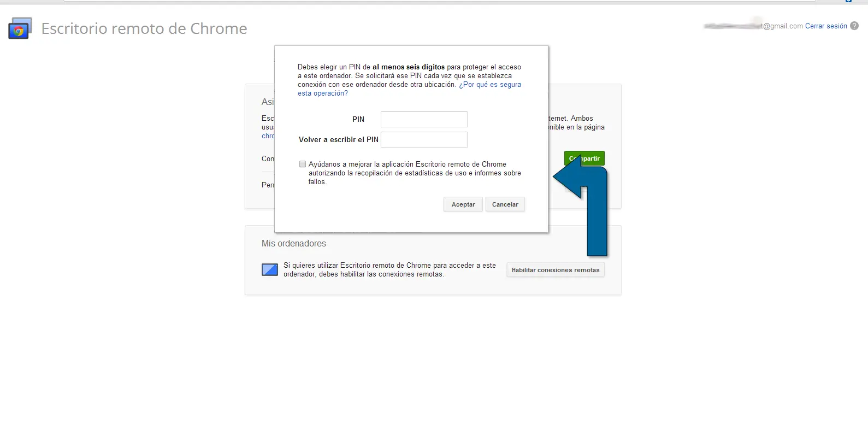Sign out via Cerrar sesión
The image size is (868, 435).
point(826,26)
